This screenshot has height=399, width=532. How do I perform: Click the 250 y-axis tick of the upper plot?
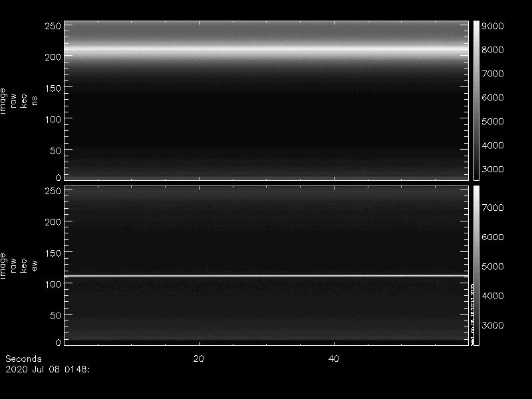53,26
